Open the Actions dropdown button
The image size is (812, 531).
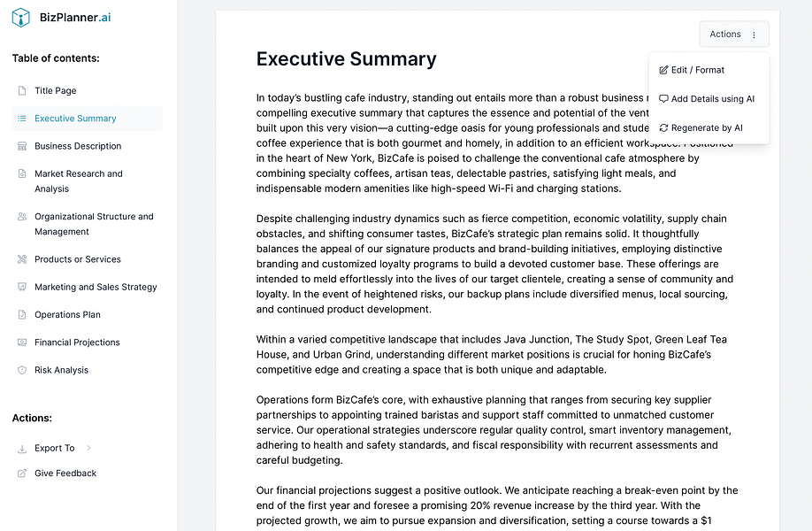coord(725,34)
